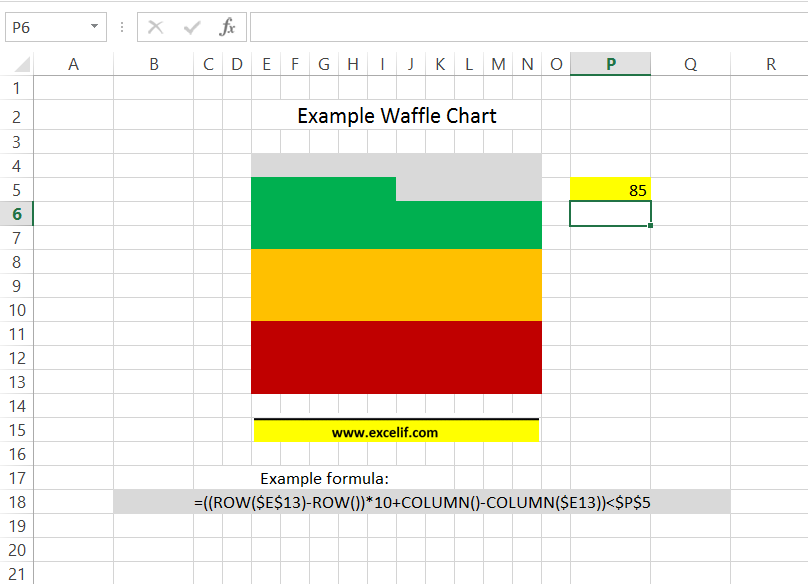Select row 7 header
This screenshot has height=584, width=808.
click(16, 238)
